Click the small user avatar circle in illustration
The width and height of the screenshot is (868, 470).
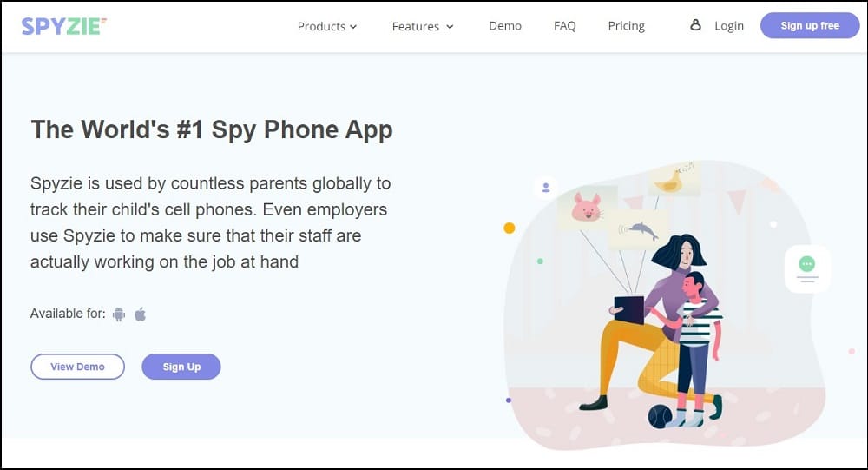pyautogui.click(x=546, y=188)
